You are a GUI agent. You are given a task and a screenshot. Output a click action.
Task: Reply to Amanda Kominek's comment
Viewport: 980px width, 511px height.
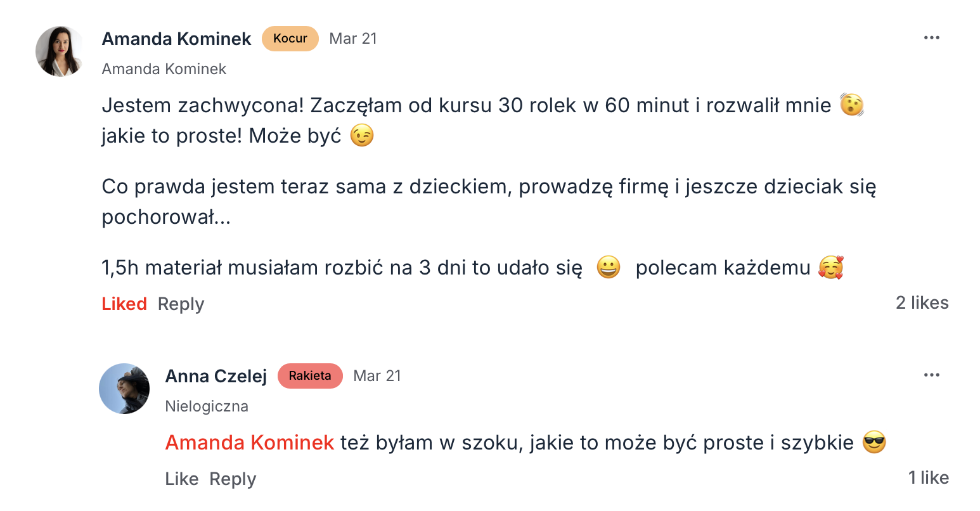(181, 304)
